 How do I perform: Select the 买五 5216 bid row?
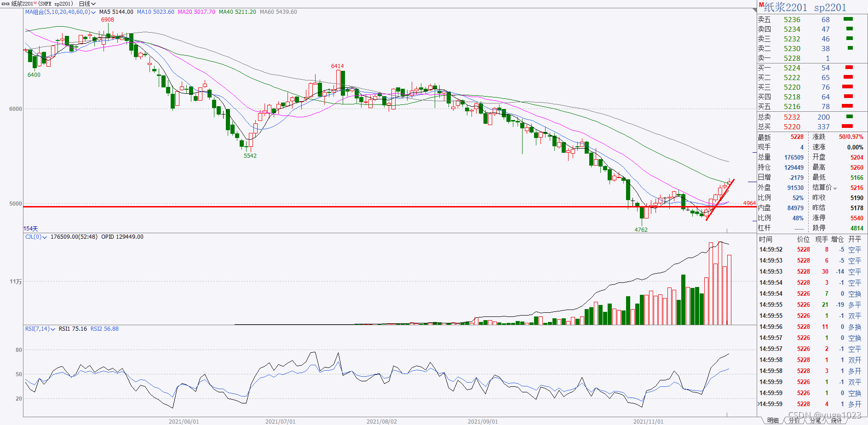[x=812, y=107]
